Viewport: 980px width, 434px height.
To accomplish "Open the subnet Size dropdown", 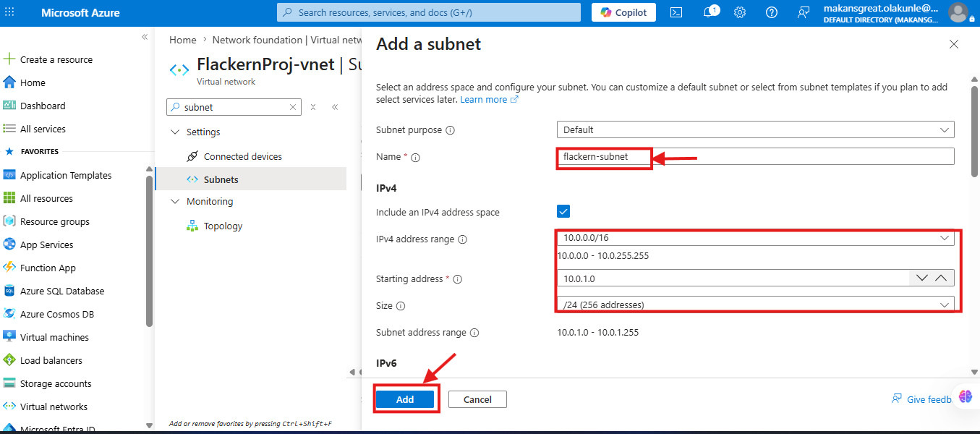I will point(755,305).
